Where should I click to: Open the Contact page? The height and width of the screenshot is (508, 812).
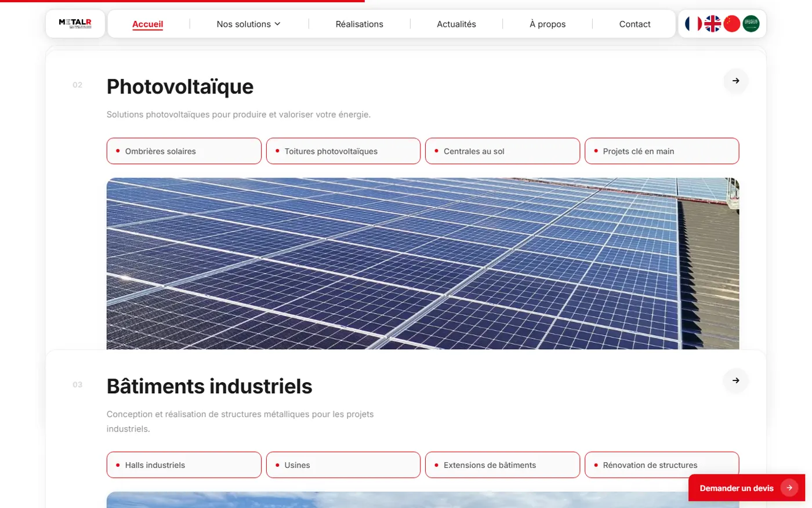tap(635, 24)
